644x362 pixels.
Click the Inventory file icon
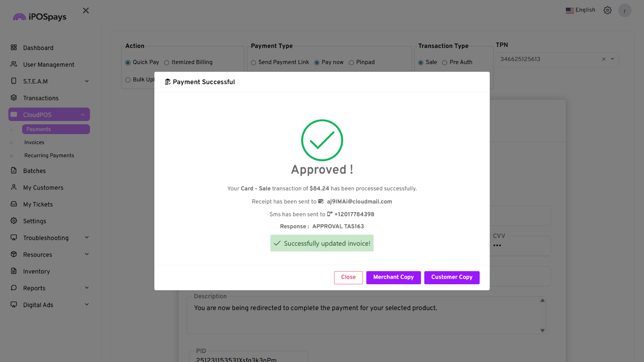pyautogui.click(x=14, y=271)
